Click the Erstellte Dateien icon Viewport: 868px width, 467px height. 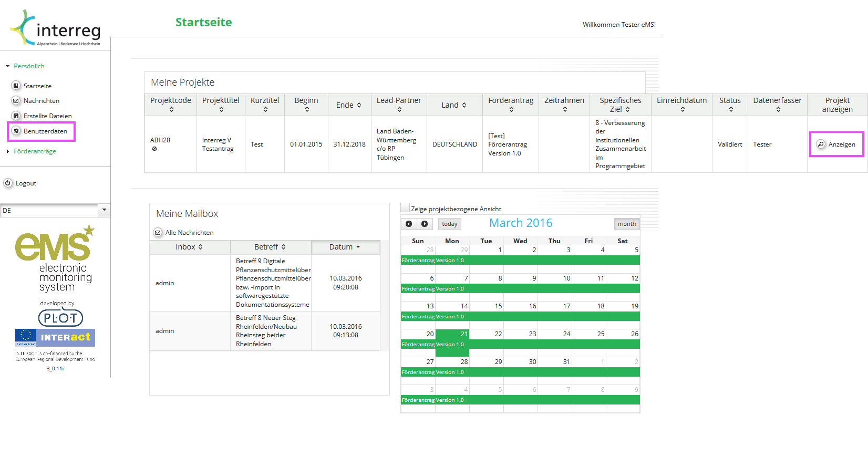16,116
